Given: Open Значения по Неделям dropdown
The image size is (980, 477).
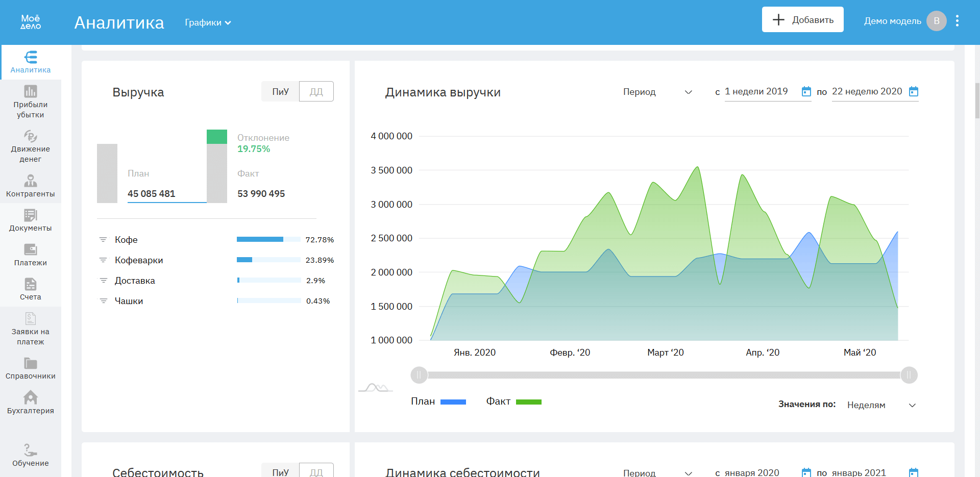Looking at the screenshot, I should point(881,405).
